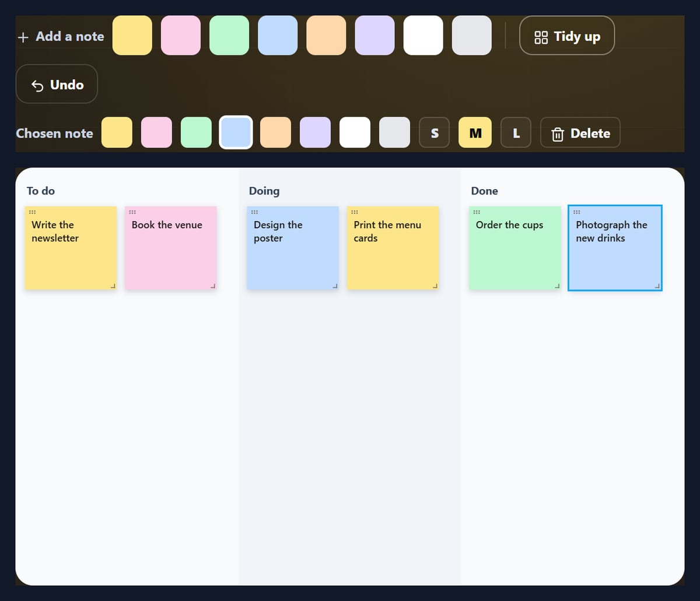700x601 pixels.
Task: Select the Write the newsletter note text
Action: [x=55, y=232]
